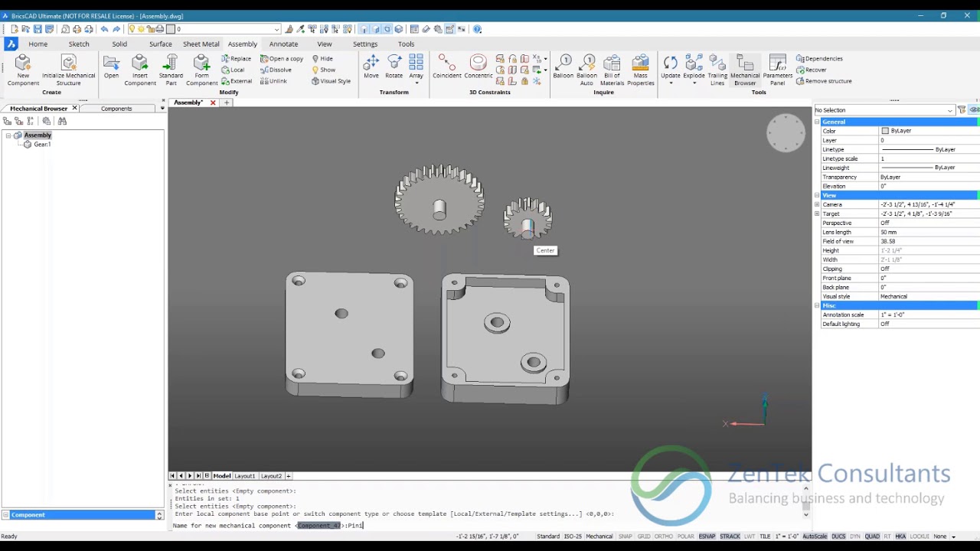Image resolution: width=980 pixels, height=551 pixels.
Task: Click the Redo arrow icon
Action: (116, 29)
